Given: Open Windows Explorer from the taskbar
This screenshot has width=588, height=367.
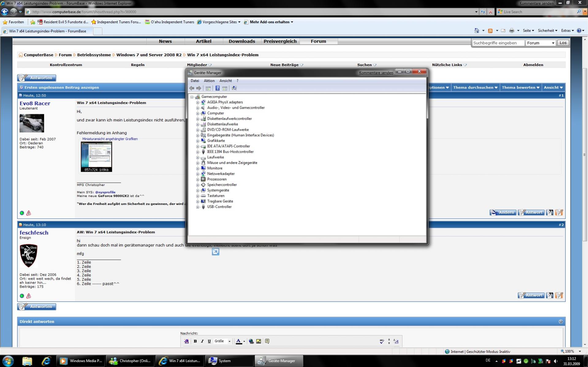Looking at the screenshot, I should pyautogui.click(x=27, y=361).
